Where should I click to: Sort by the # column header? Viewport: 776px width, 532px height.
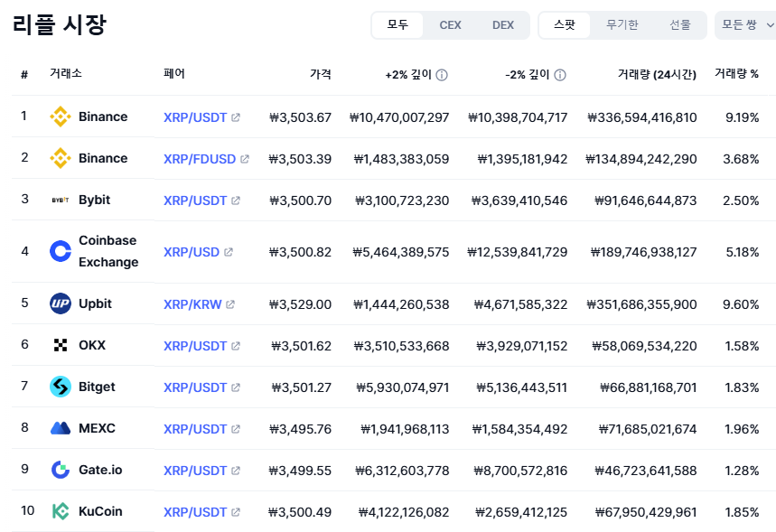24,75
